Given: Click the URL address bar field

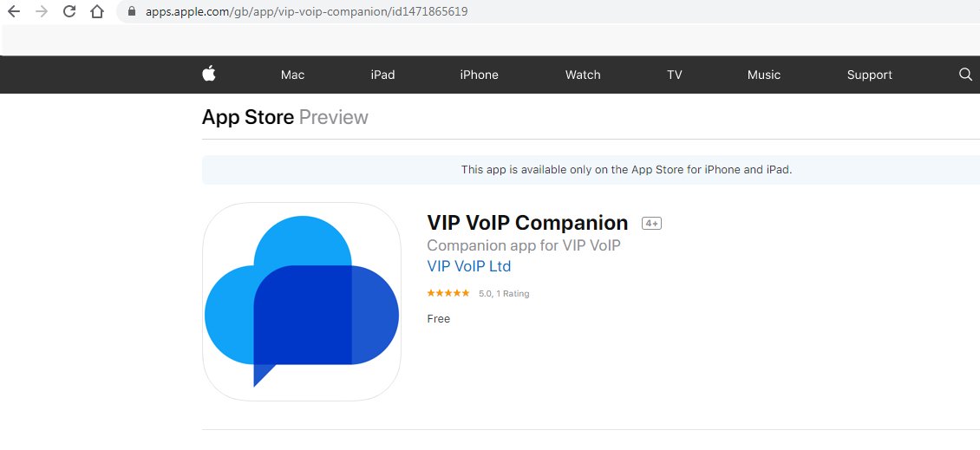Looking at the screenshot, I should (550, 11).
